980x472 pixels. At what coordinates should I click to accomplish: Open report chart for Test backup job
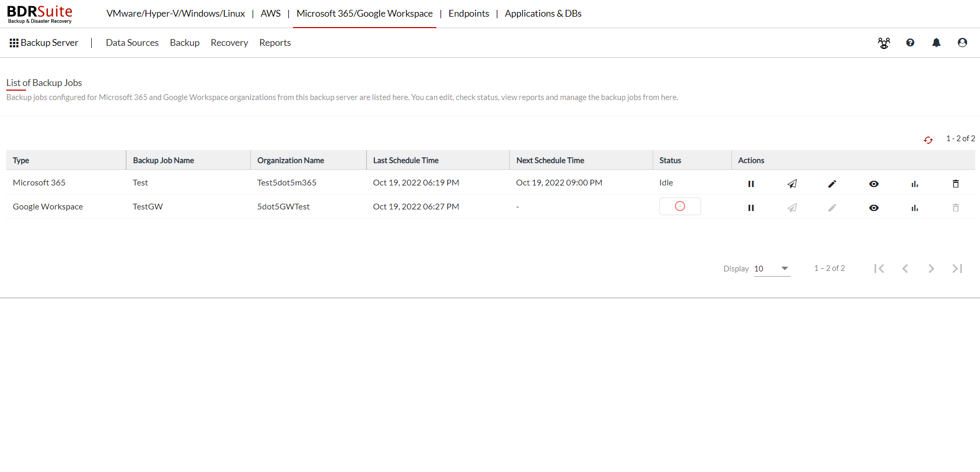tap(914, 183)
